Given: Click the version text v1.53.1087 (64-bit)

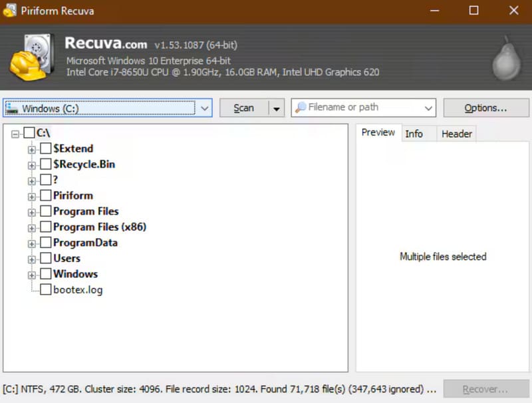Looking at the screenshot, I should tap(196, 45).
